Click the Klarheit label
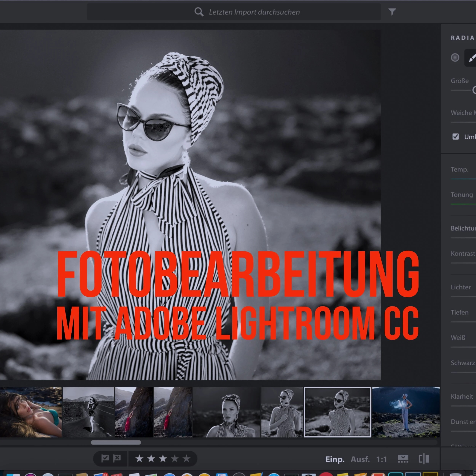The width and height of the screenshot is (476, 476). (462, 396)
